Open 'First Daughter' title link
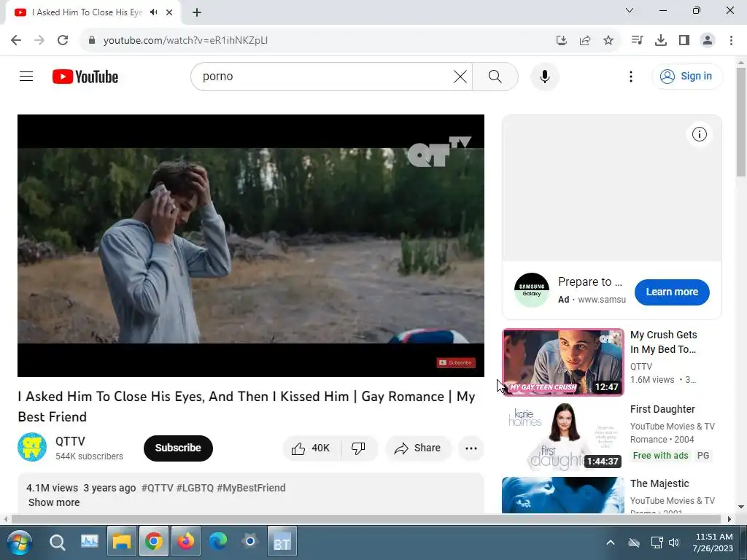The width and height of the screenshot is (747, 560). click(x=662, y=409)
